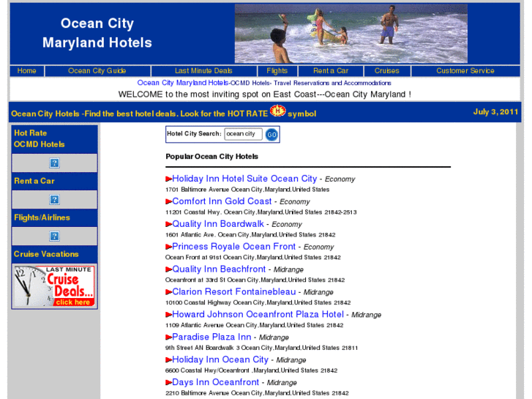The width and height of the screenshot is (532, 399).
Task: Click the red arrow beside Comfort Inn Gold Coast
Action: tap(168, 201)
